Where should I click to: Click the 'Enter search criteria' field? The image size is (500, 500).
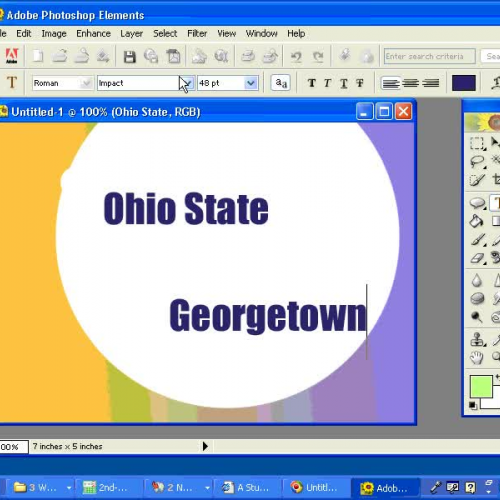(x=430, y=56)
